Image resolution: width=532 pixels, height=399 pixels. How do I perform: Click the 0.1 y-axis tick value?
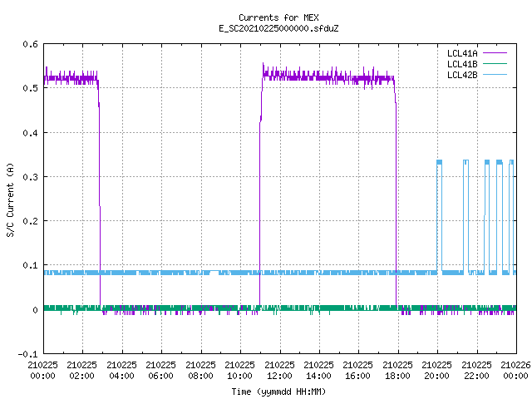(30, 265)
